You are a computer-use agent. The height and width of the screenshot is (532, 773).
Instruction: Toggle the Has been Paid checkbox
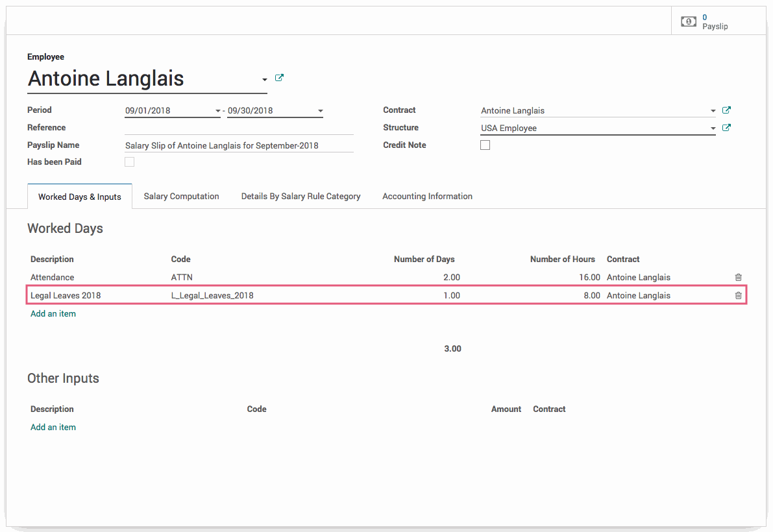tap(130, 162)
